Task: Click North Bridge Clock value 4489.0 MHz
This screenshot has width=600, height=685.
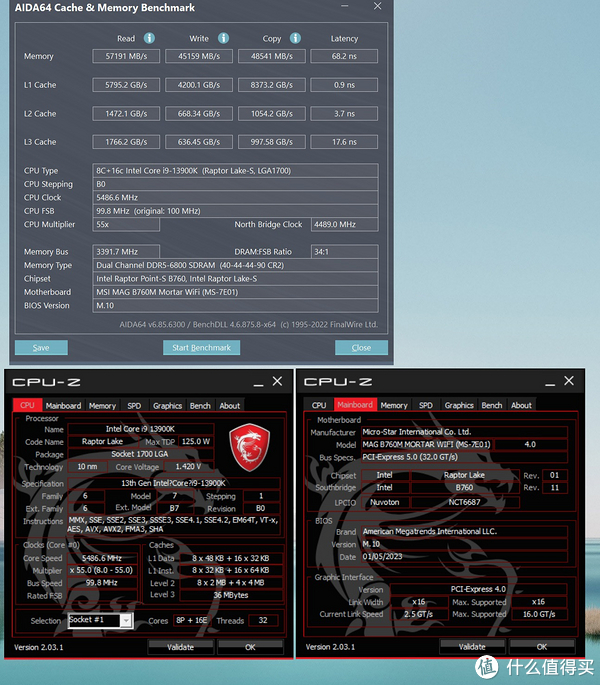Action: pyautogui.click(x=344, y=225)
